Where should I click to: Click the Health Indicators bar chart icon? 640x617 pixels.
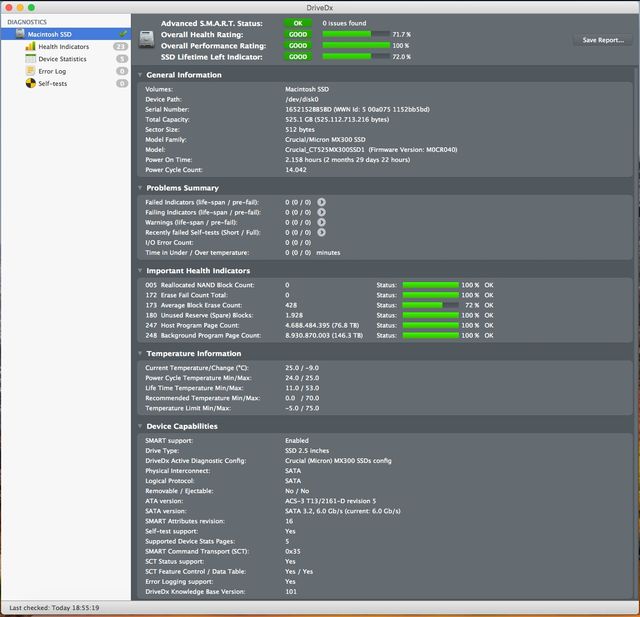[31, 46]
